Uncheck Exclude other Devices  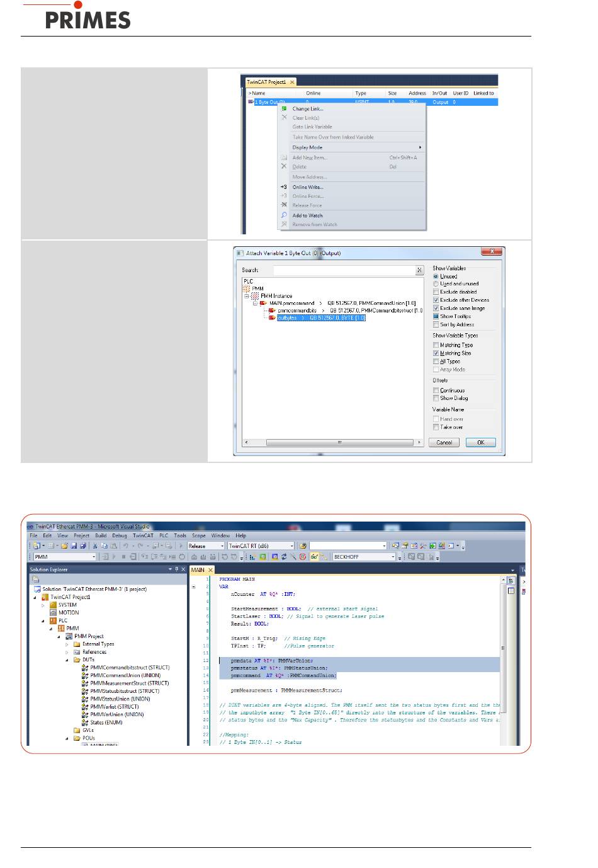point(436,300)
